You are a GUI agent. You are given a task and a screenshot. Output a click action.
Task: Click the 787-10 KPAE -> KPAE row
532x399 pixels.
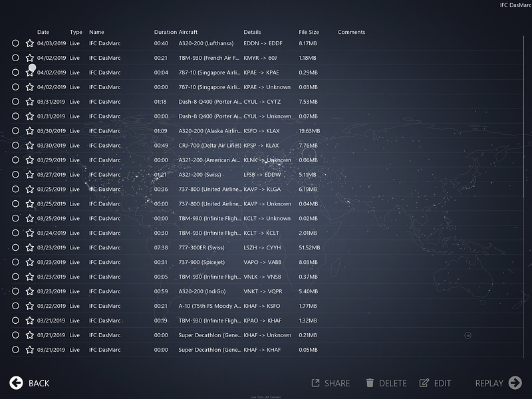(267, 72)
